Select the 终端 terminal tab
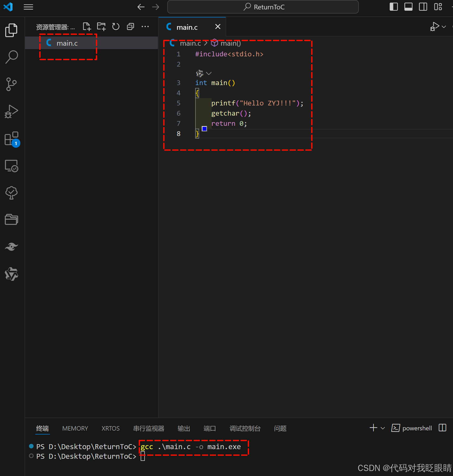This screenshot has height=476, width=453. tap(43, 428)
